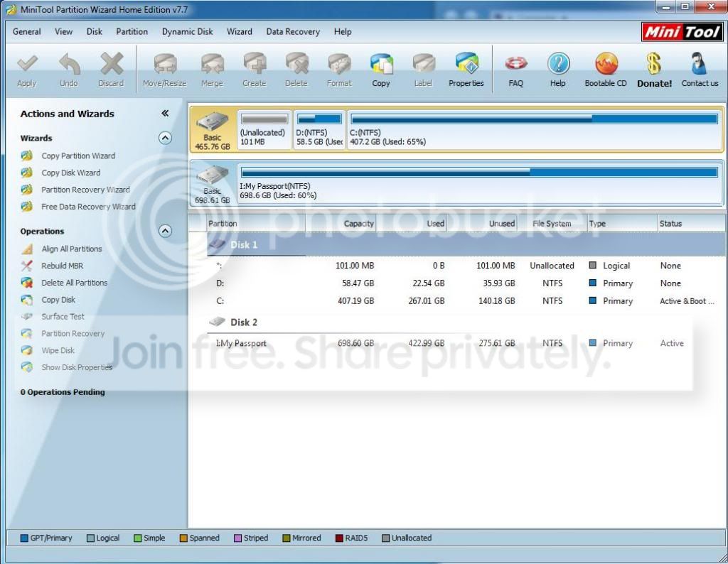The height and width of the screenshot is (564, 728).
Task: Open the Partition menu
Action: click(x=132, y=31)
